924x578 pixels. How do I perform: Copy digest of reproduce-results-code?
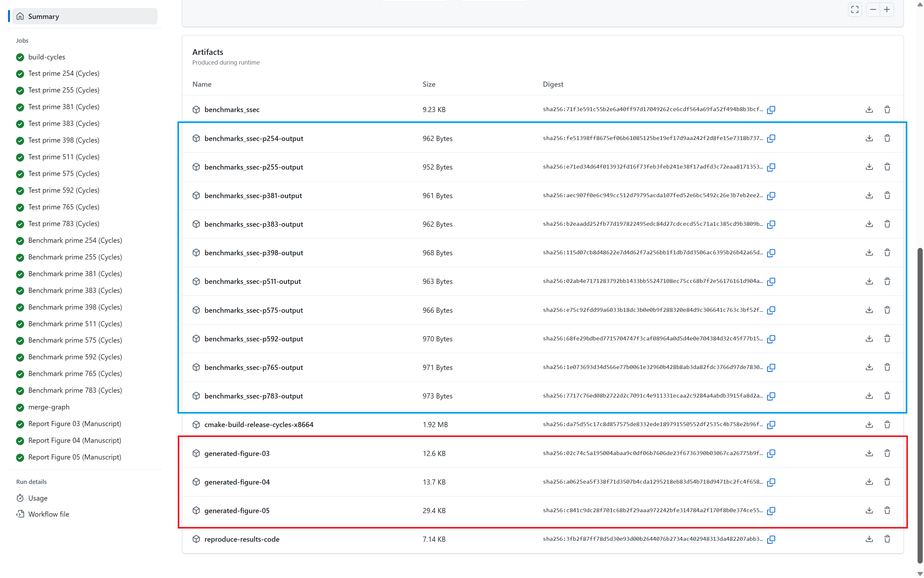[771, 539]
